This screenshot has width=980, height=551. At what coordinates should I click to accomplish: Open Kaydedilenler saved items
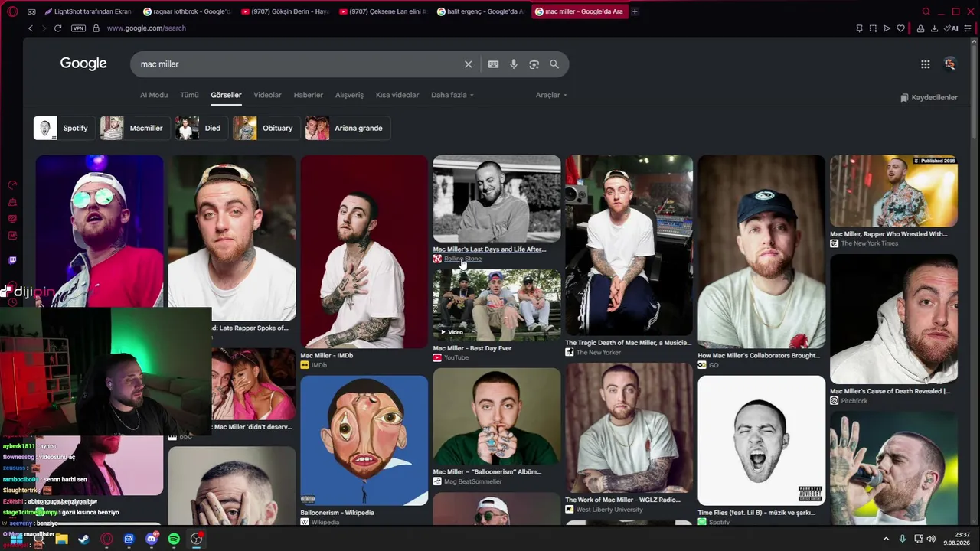point(929,98)
